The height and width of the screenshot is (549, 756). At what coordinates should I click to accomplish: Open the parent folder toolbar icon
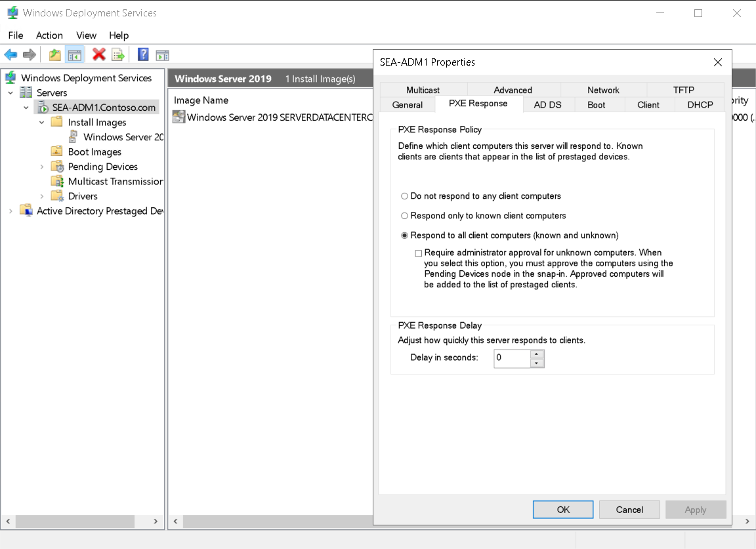(x=54, y=54)
